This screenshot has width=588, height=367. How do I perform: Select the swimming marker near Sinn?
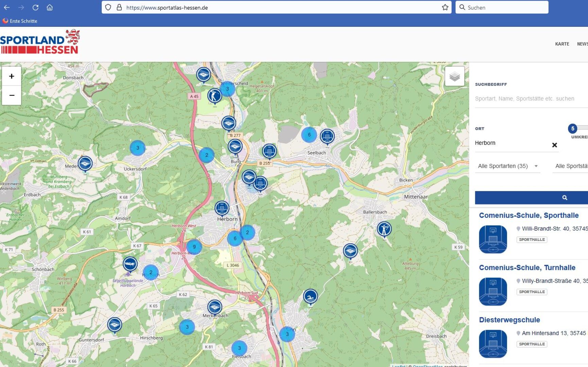coord(310,297)
